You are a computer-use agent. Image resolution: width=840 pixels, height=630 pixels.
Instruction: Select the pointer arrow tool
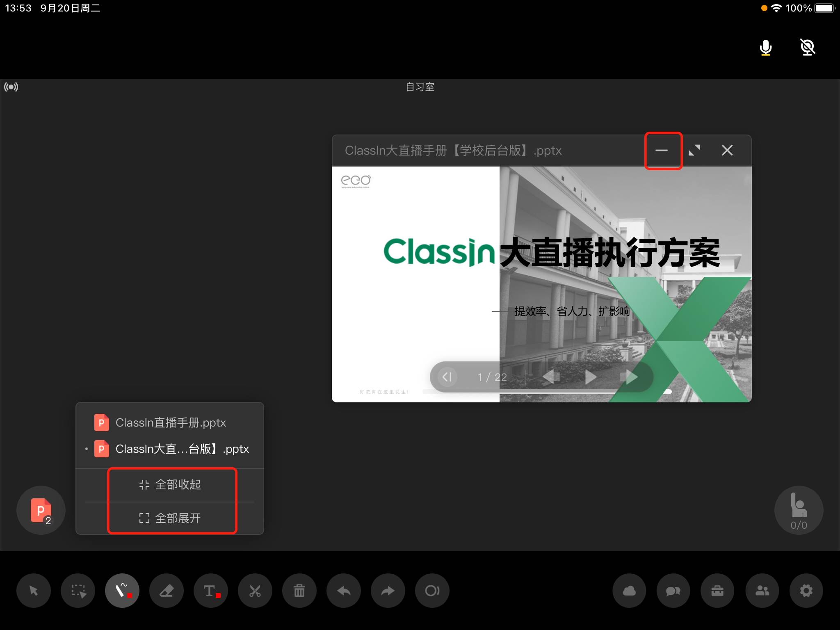tap(34, 591)
